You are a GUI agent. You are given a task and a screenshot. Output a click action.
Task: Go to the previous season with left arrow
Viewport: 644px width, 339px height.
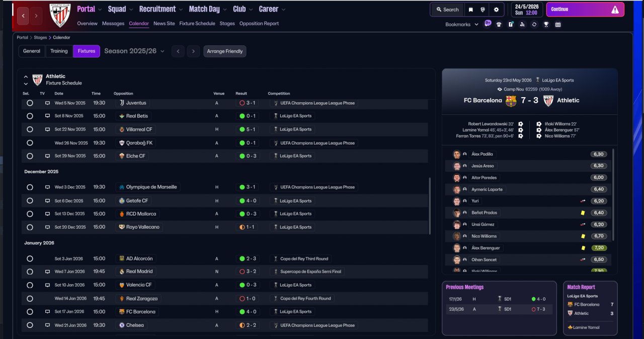[x=178, y=51]
